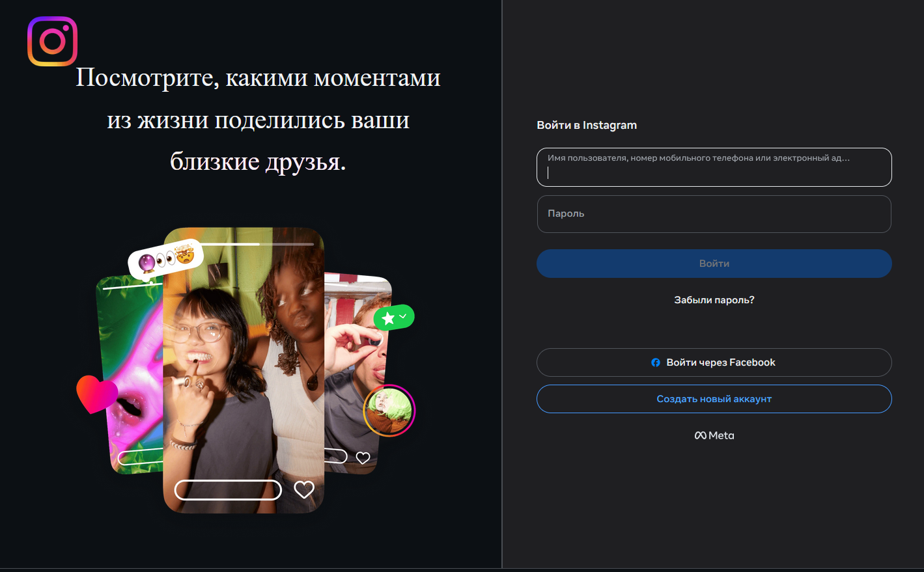The width and height of the screenshot is (924, 572).
Task: Click the Facebook logo icon in button
Action: [656, 362]
